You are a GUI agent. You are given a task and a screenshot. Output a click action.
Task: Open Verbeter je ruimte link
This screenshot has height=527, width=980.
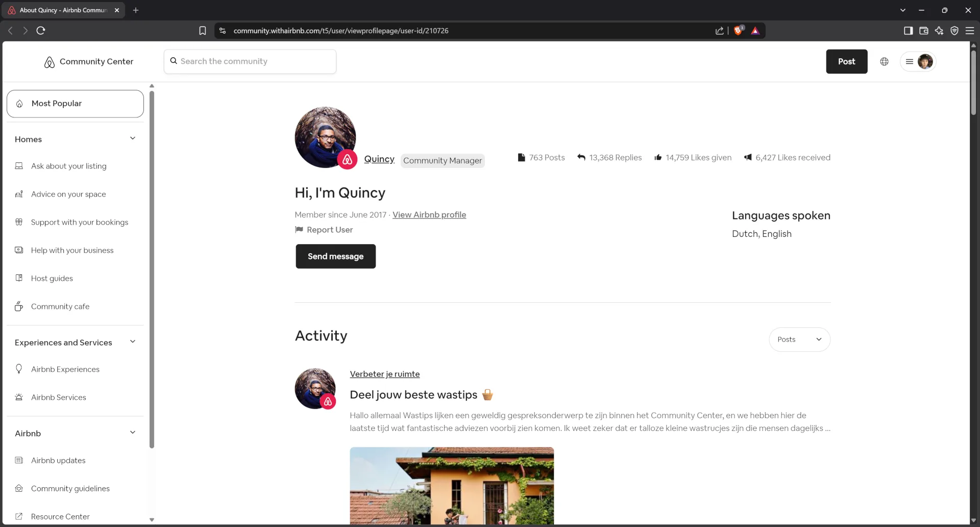[x=385, y=374]
